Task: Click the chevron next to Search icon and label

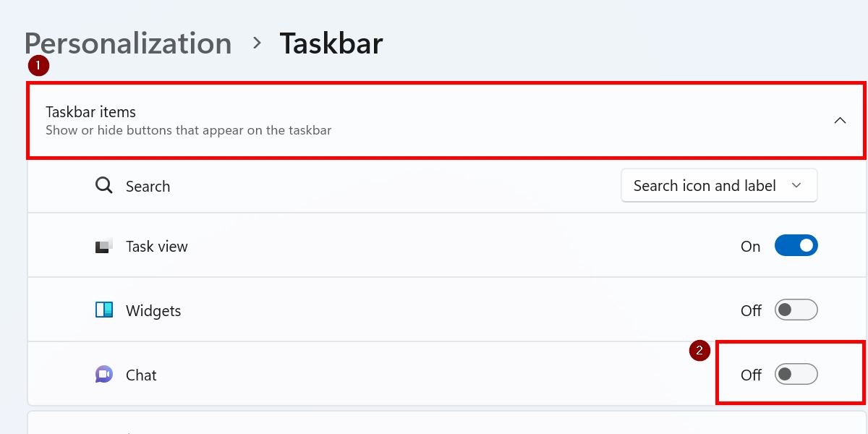Action: pos(796,185)
